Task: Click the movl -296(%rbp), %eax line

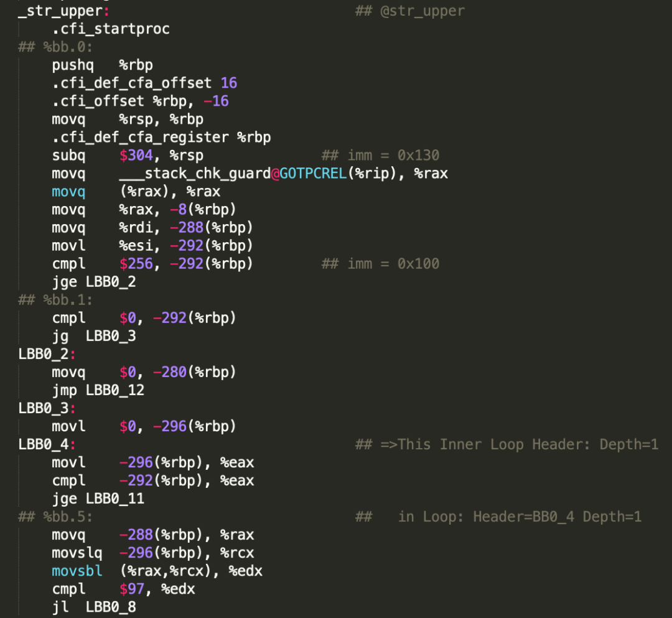Action: [x=153, y=463]
